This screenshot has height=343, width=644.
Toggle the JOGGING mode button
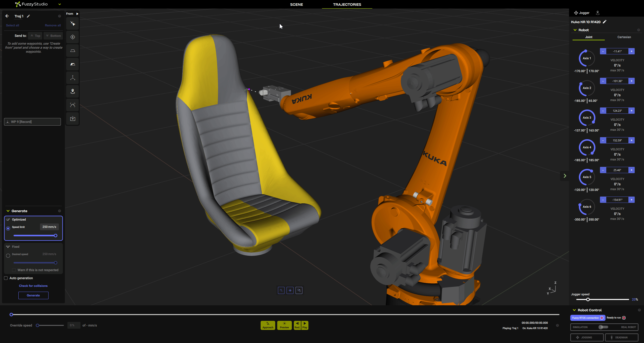coord(587,337)
